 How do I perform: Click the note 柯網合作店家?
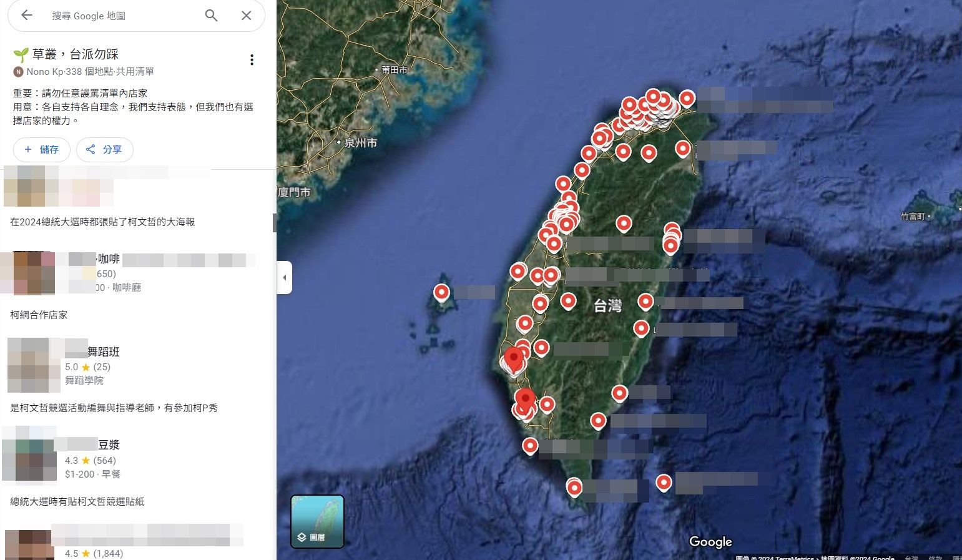click(39, 315)
